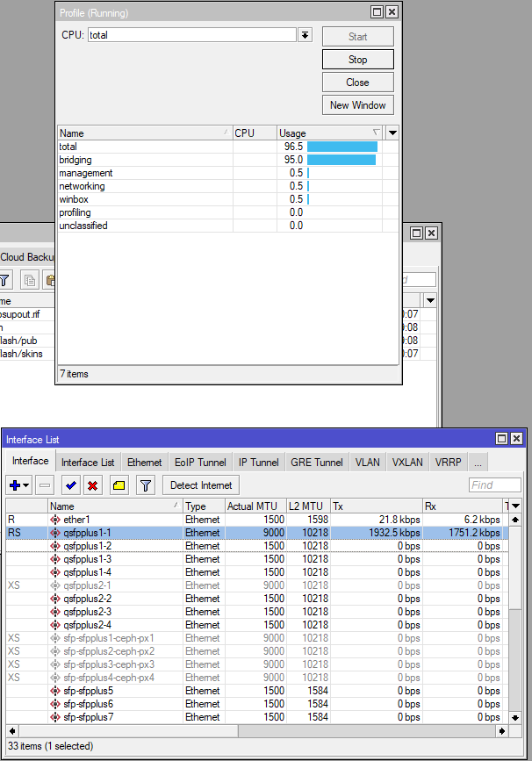This screenshot has height=761, width=532.
Task: Close the Interface List window
Action: 516,439
